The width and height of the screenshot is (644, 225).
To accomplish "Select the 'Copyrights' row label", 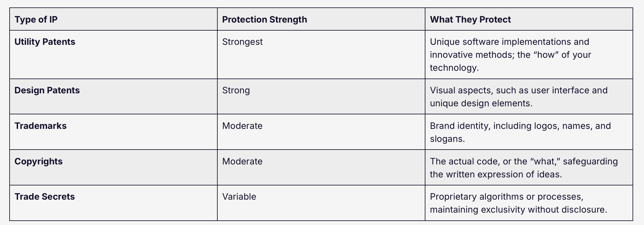I will [x=38, y=161].
